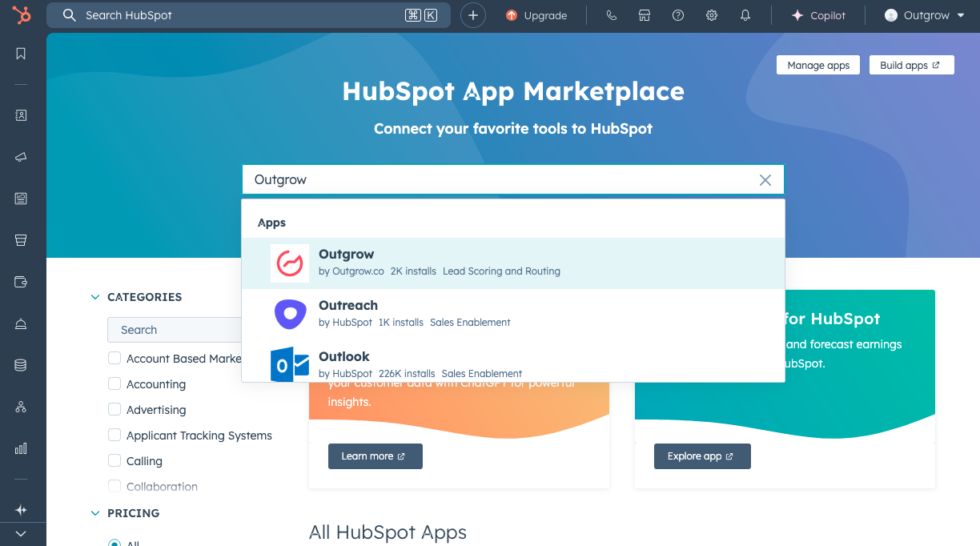Image resolution: width=980 pixels, height=546 pixels.
Task: Open the marketplace icon in top bar
Action: coord(645,15)
